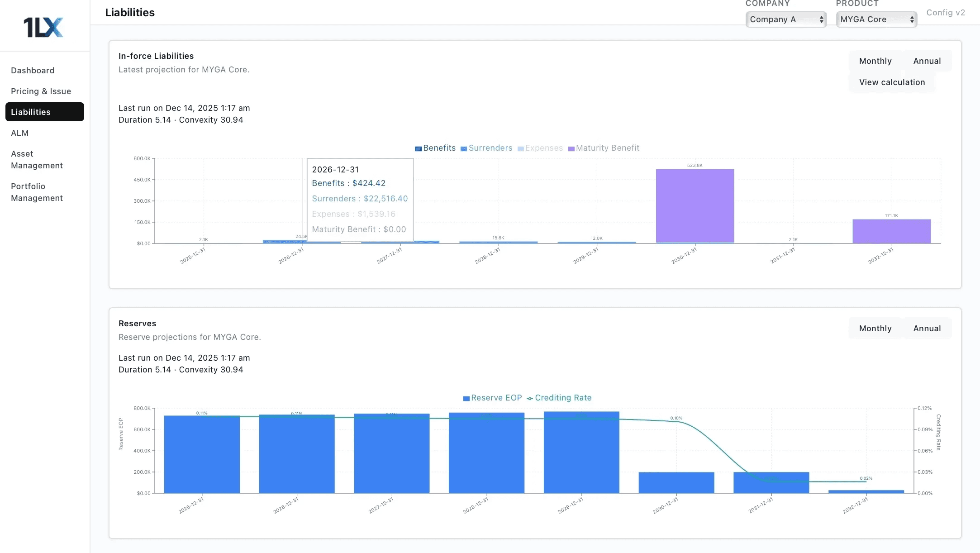Open the MYGA Core product dropdown
Screen dimensions: 980x553
876,19
